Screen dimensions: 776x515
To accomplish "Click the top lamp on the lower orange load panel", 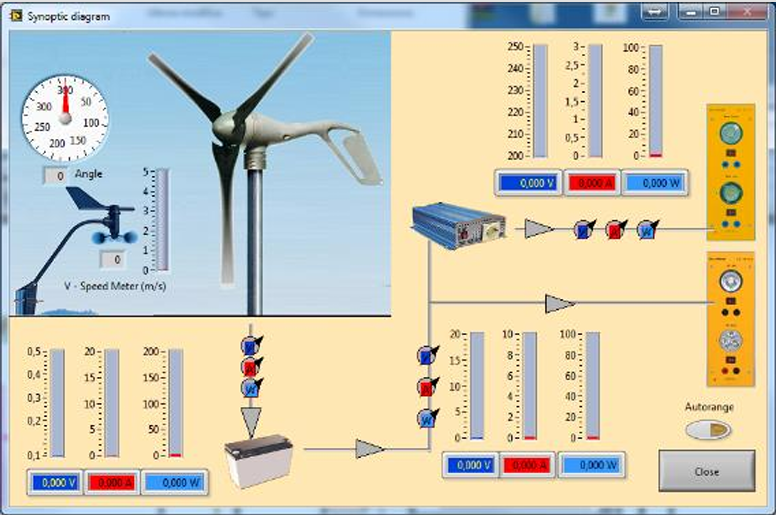I will click(731, 281).
